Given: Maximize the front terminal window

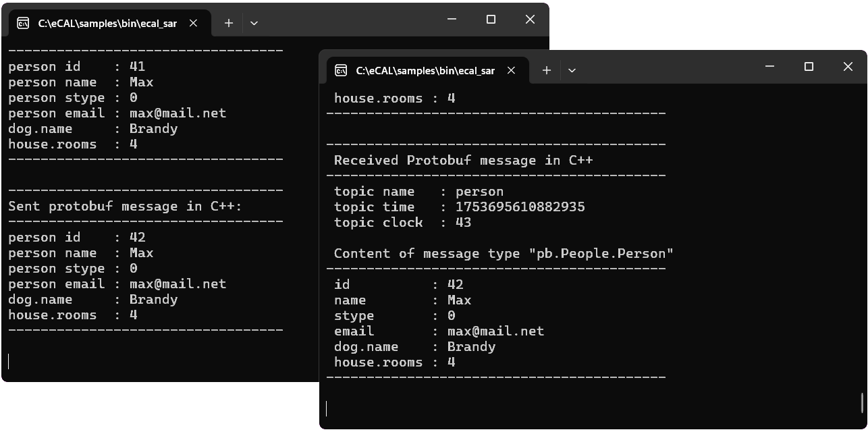Looking at the screenshot, I should pos(809,66).
